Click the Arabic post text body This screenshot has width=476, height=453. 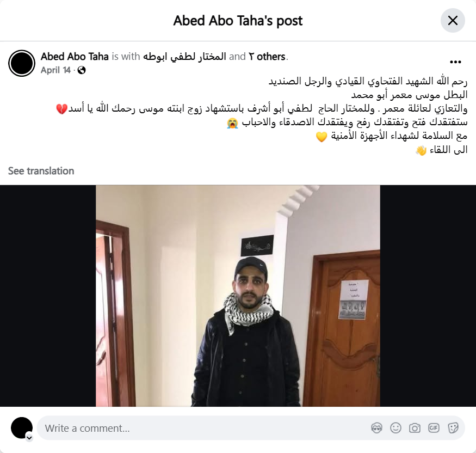[x=261, y=115]
